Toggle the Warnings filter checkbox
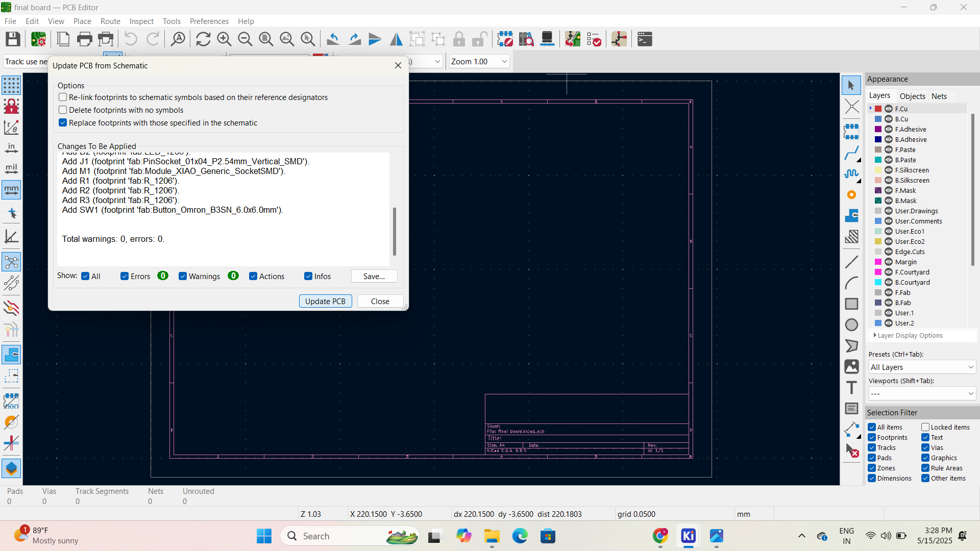980x551 pixels. tap(183, 276)
